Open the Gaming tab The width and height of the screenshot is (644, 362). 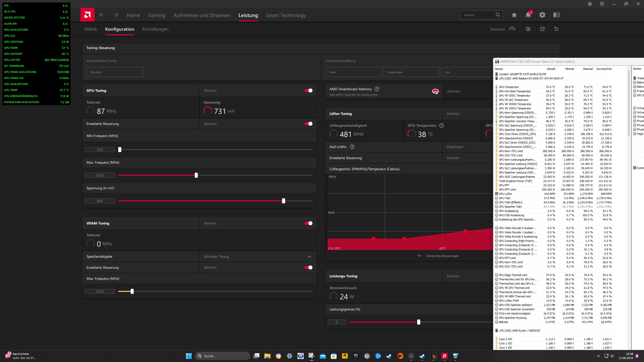[157, 15]
